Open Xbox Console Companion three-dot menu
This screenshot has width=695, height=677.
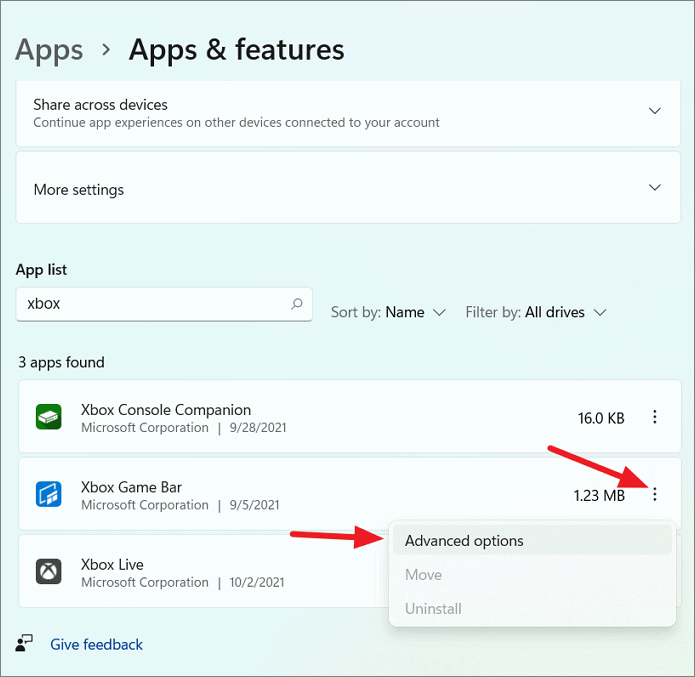[x=655, y=417]
